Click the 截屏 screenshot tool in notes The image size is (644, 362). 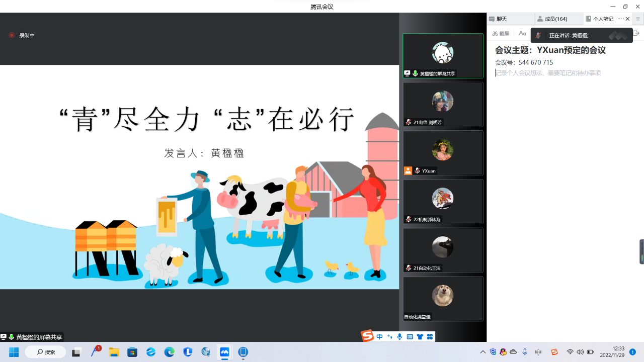(501, 34)
